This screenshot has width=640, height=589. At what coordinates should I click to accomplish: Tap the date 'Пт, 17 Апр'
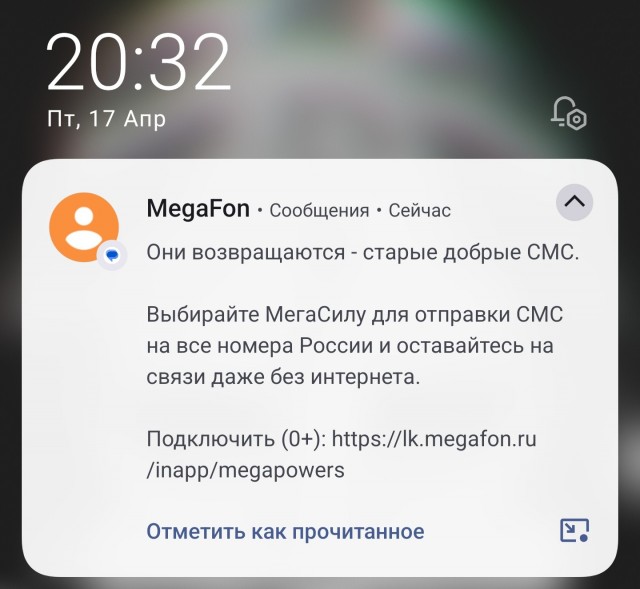click(106, 119)
